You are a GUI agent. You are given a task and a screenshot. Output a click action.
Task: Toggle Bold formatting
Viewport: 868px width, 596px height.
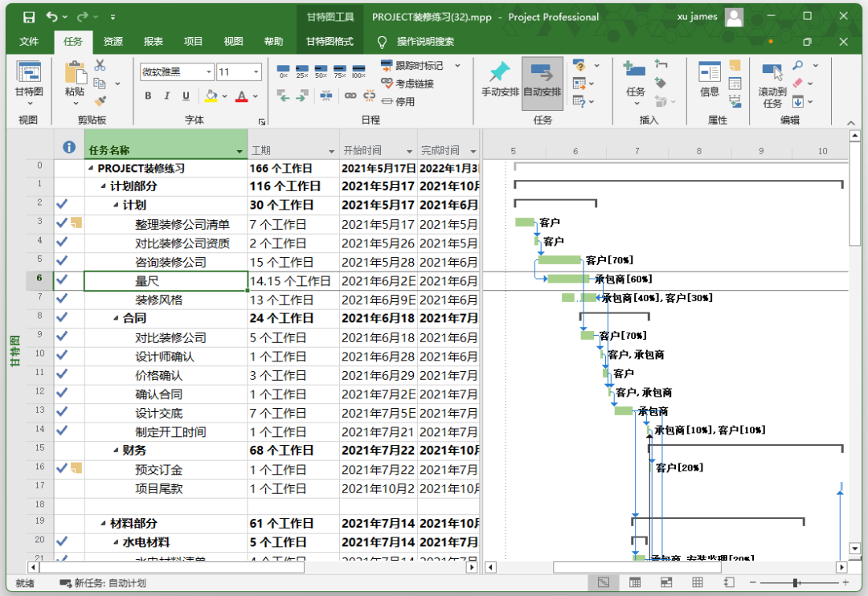pos(148,96)
